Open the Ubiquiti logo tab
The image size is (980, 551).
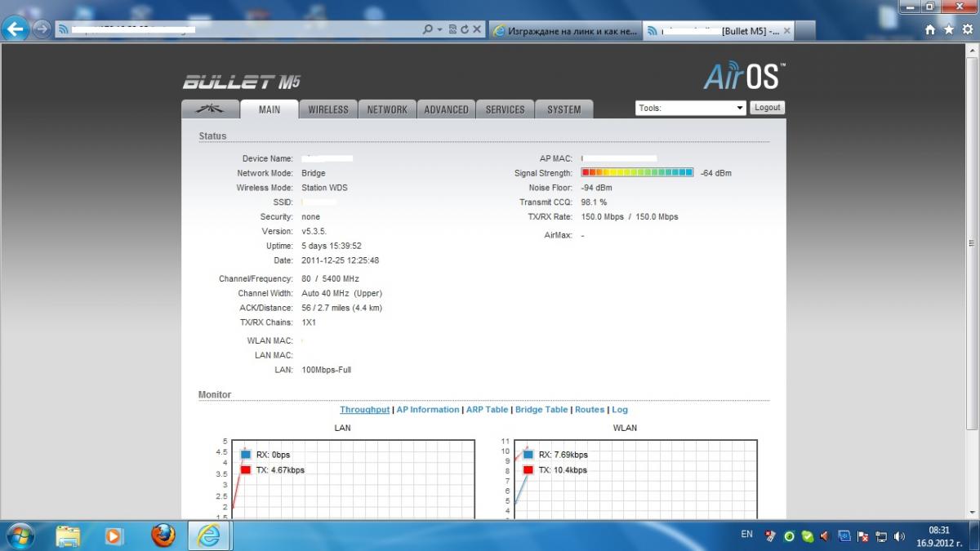[211, 109]
